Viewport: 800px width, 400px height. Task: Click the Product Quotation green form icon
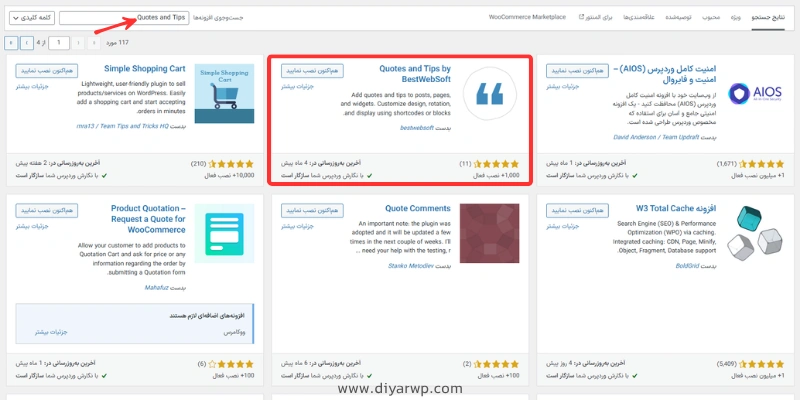[224, 233]
